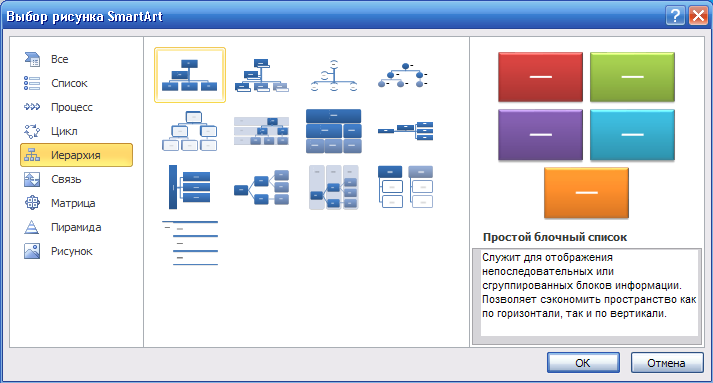The height and width of the screenshot is (383, 713).
Task: Click the orange preview block
Action: (586, 193)
